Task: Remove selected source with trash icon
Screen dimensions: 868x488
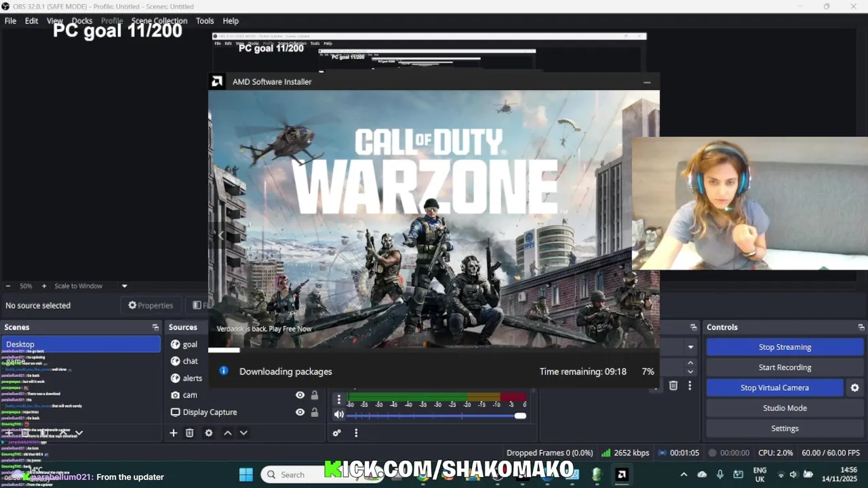Action: [x=190, y=433]
